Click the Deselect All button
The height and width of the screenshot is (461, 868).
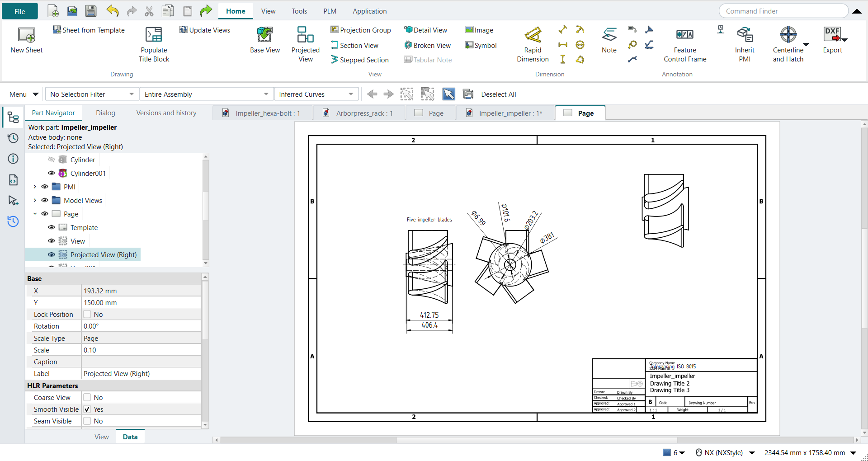pos(498,94)
